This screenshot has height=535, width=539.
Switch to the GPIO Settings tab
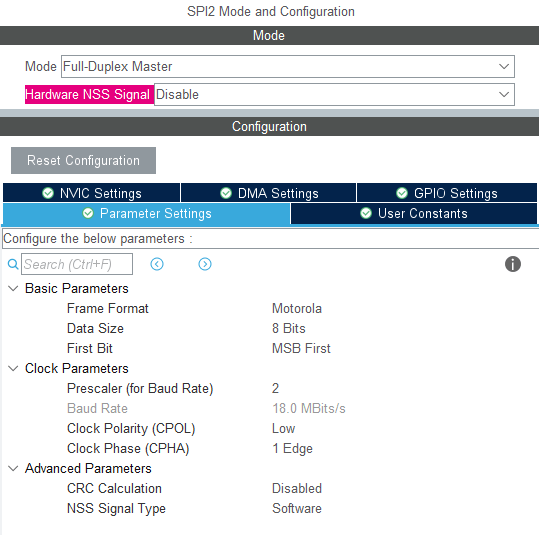[447, 193]
